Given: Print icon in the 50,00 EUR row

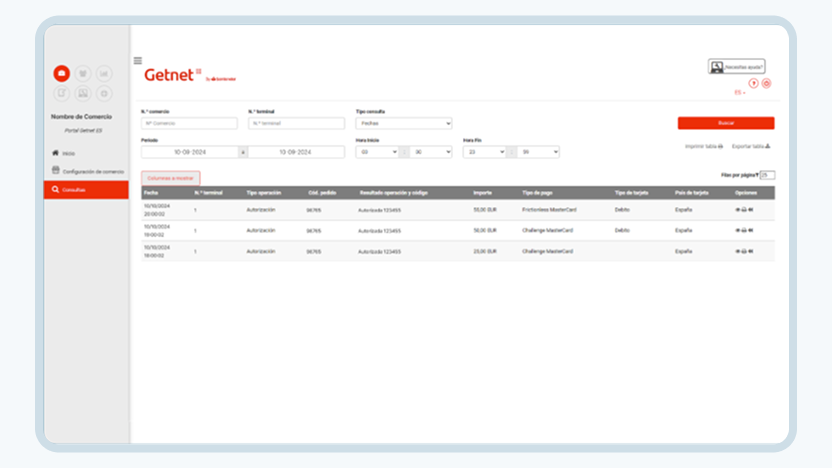Looking at the screenshot, I should point(744,230).
